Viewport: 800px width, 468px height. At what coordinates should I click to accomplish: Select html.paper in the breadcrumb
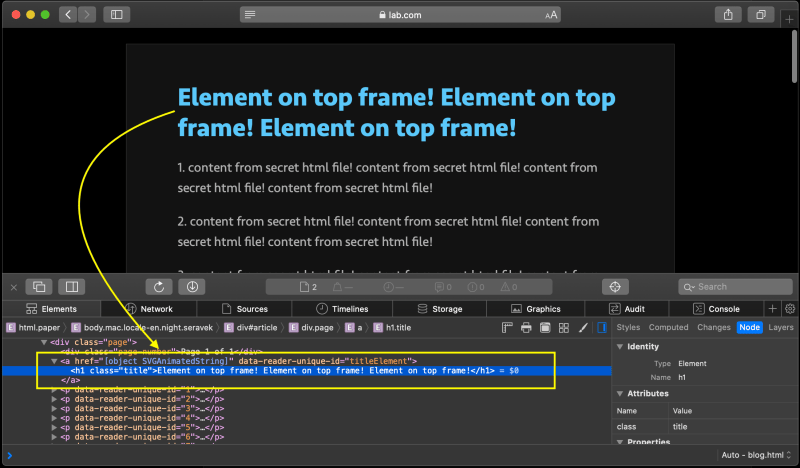pos(33,328)
